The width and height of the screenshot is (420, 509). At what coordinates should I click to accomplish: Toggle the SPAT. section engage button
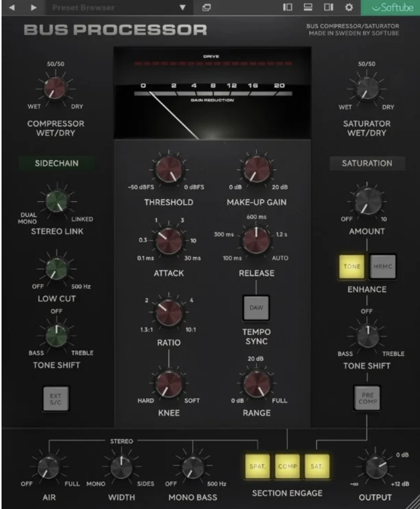point(257,465)
